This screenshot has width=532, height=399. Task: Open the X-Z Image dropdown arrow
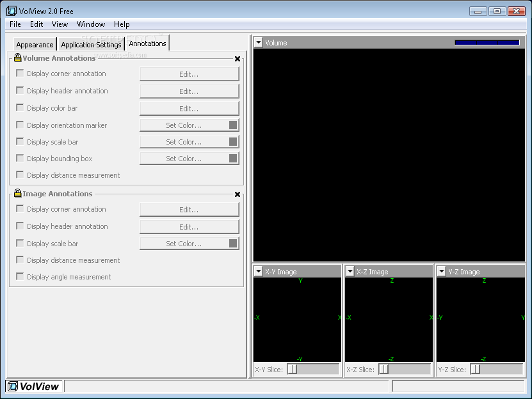click(350, 272)
